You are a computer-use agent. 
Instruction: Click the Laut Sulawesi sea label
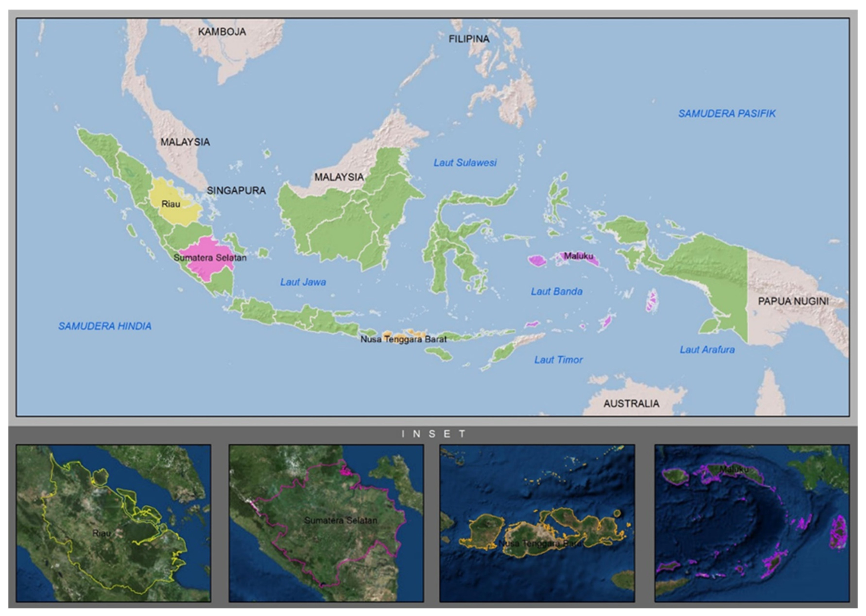coord(465,163)
